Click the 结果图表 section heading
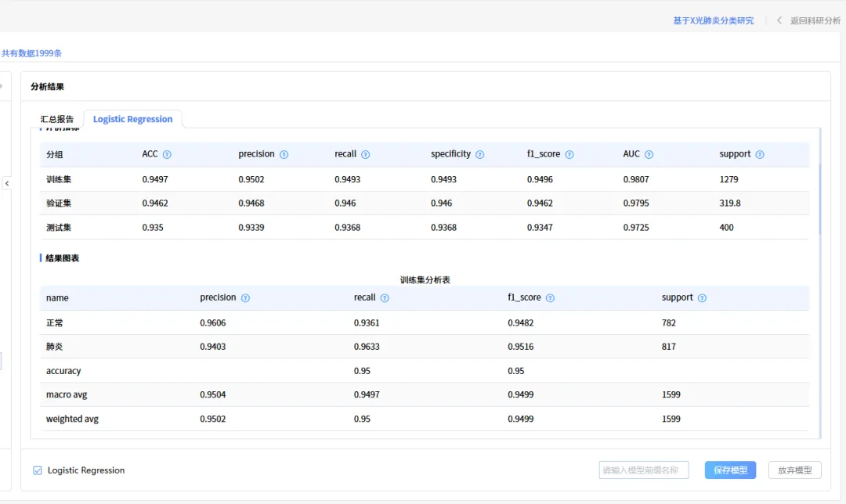Image resolution: width=846 pixels, height=504 pixels. coord(63,258)
